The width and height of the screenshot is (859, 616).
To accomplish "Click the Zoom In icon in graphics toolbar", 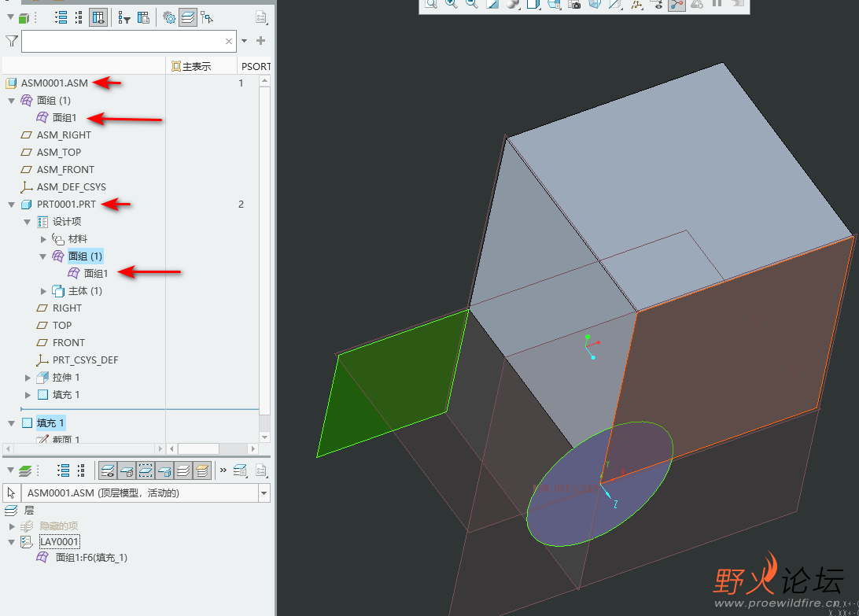I will [x=452, y=4].
